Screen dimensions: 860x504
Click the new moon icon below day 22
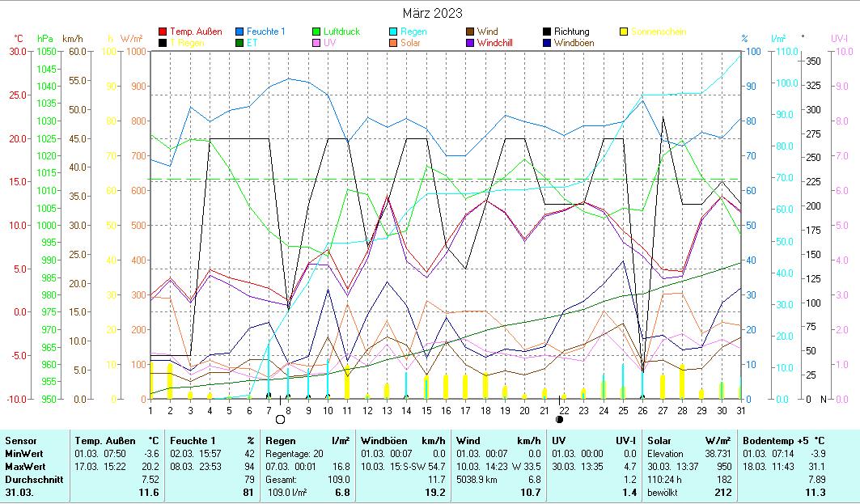[560, 420]
